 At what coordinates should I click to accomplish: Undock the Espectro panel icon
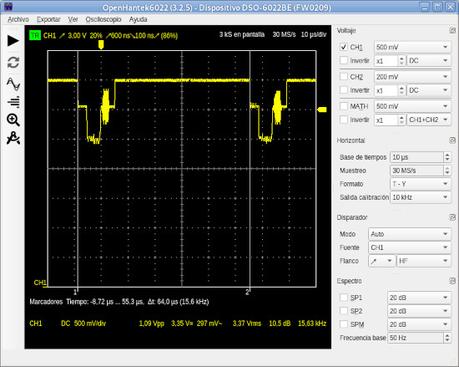pyautogui.click(x=452, y=281)
